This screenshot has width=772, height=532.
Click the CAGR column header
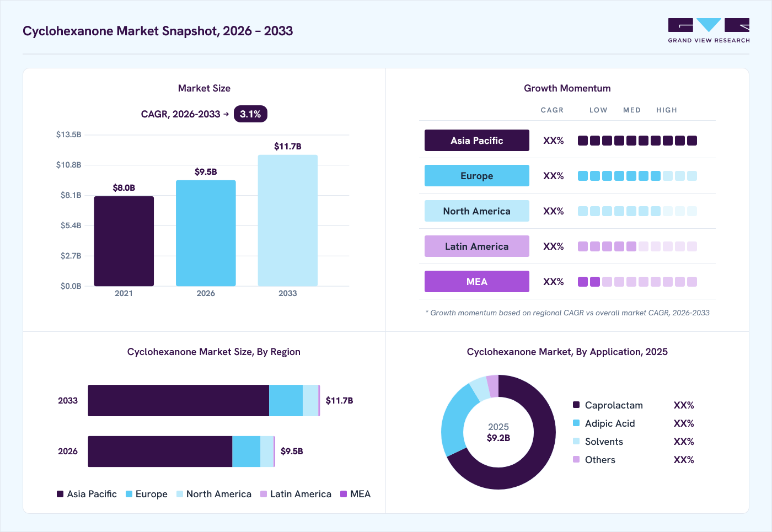552,110
